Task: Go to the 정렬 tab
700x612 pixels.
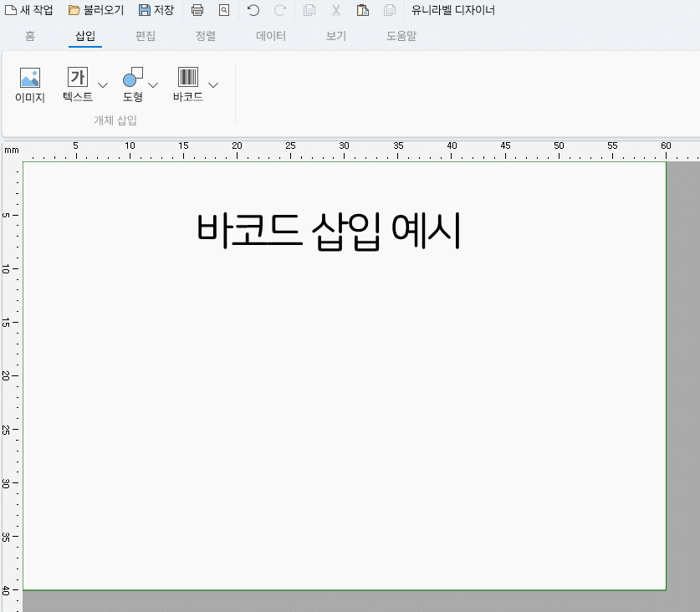Action: coord(206,36)
